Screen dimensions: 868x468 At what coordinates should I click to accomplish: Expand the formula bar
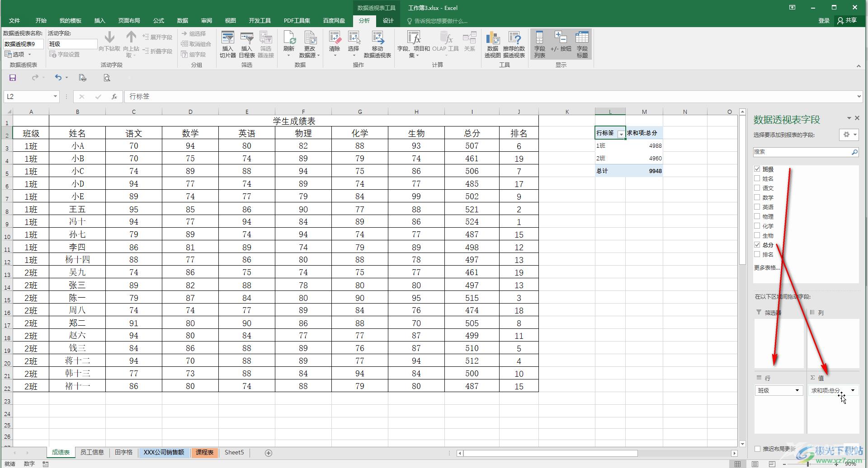pyautogui.click(x=859, y=96)
